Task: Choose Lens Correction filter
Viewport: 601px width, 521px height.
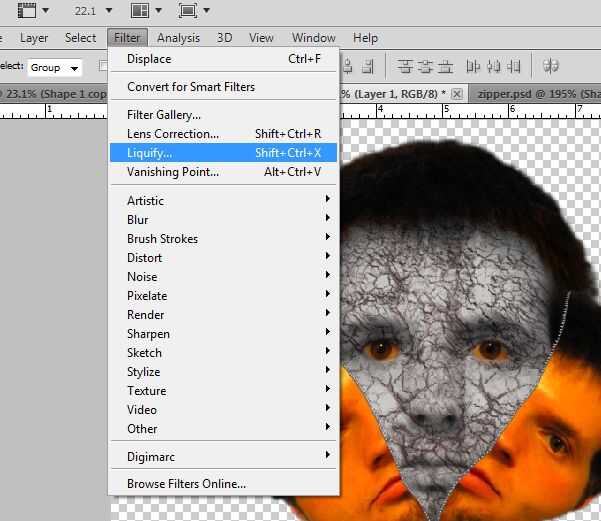Action: (223, 134)
